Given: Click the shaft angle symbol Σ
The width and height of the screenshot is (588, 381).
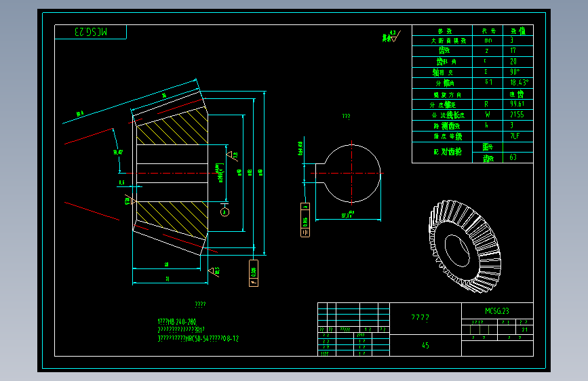Looking at the screenshot, I should [x=486, y=72].
